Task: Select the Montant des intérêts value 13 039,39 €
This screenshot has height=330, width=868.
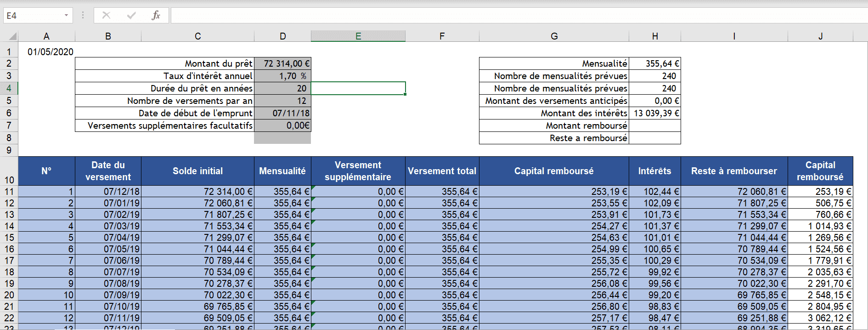Action: (x=654, y=113)
